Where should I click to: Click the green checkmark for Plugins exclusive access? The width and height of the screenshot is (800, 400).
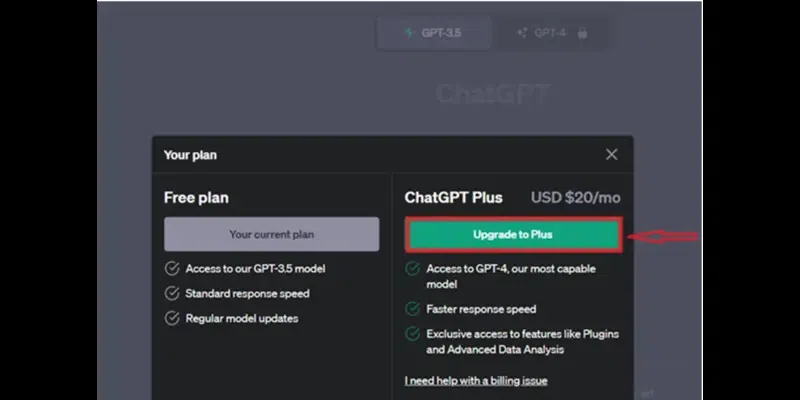(412, 334)
